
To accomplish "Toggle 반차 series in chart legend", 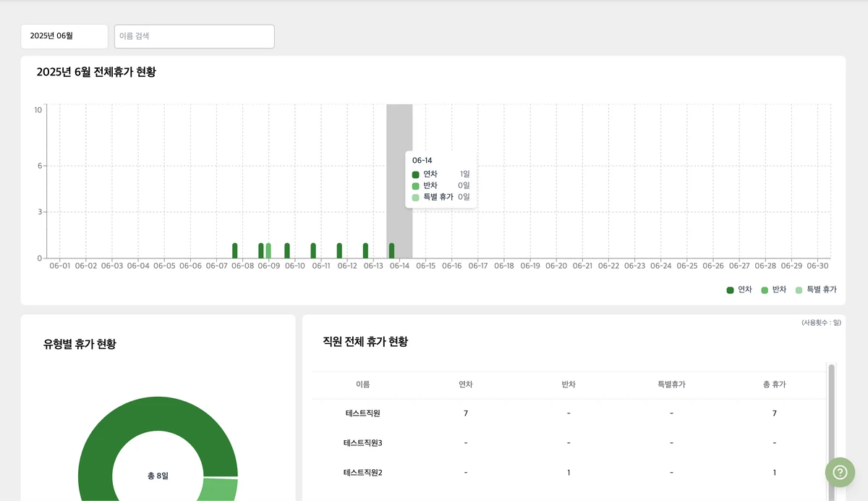I will pyautogui.click(x=773, y=290).
